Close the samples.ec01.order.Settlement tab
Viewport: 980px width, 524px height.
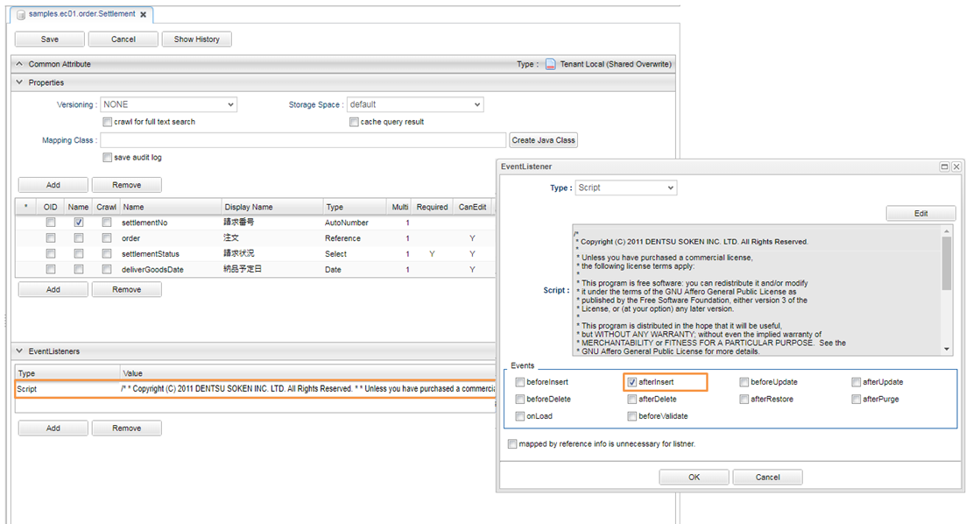tap(143, 14)
